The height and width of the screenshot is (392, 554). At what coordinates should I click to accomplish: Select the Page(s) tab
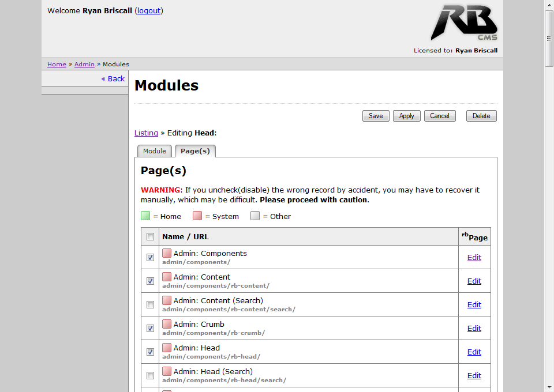195,151
